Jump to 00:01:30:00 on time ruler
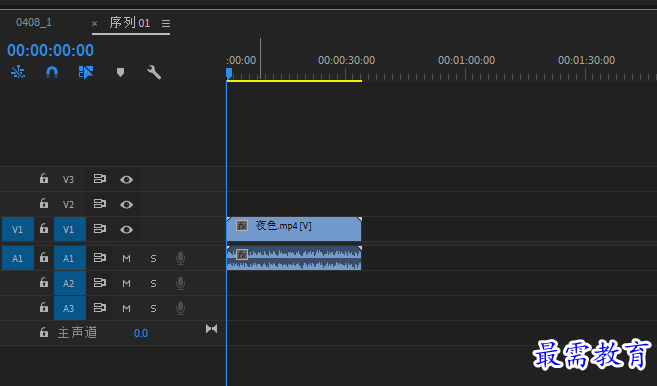 click(586, 60)
